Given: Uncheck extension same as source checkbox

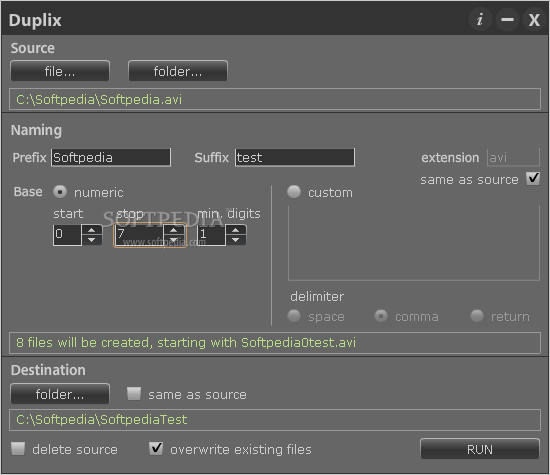Looking at the screenshot, I should coord(533,179).
